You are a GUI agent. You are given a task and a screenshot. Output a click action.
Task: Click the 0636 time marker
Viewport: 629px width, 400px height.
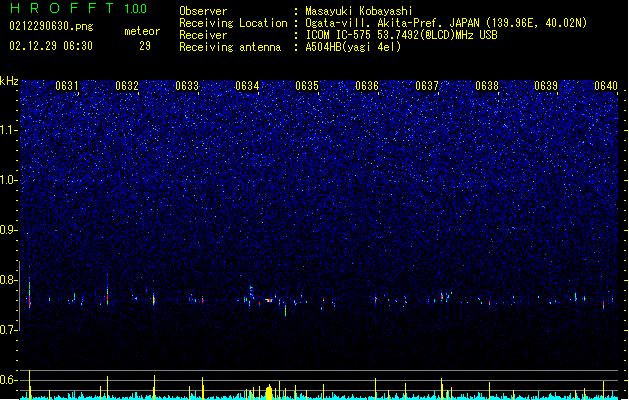(367, 86)
